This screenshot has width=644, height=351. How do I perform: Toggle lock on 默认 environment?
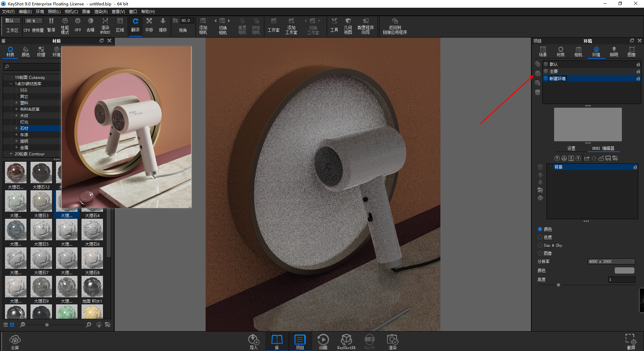638,64
